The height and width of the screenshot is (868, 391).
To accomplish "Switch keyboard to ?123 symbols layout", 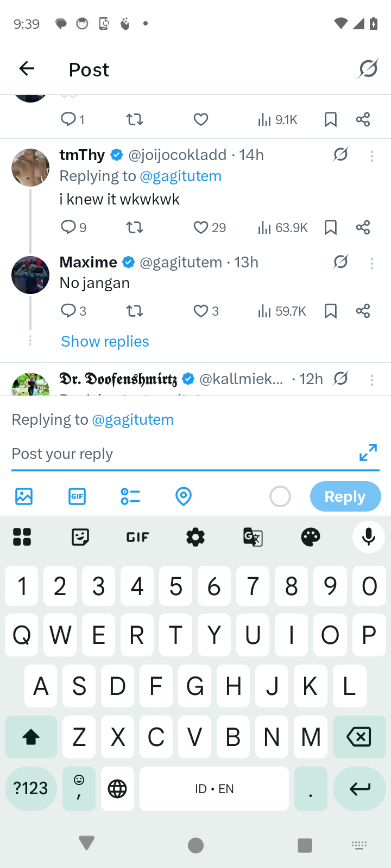I will click(x=30, y=788).
